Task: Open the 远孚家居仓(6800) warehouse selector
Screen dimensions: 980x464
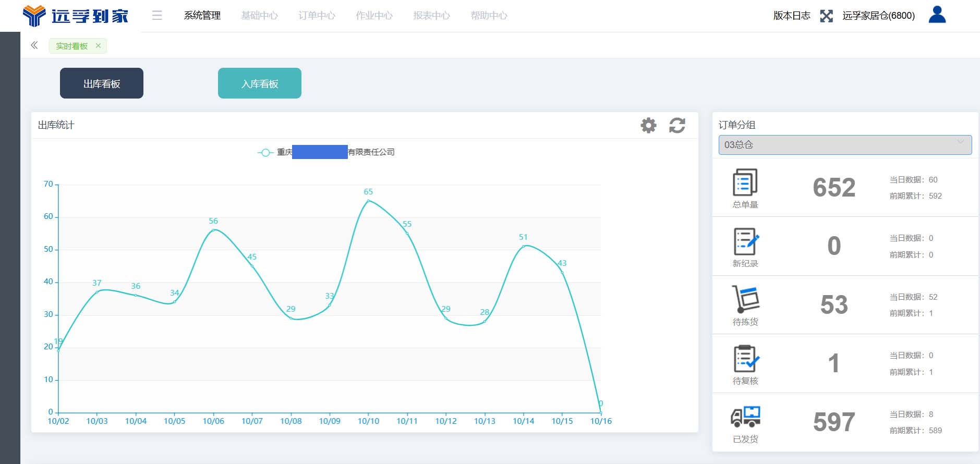Action: pos(878,16)
